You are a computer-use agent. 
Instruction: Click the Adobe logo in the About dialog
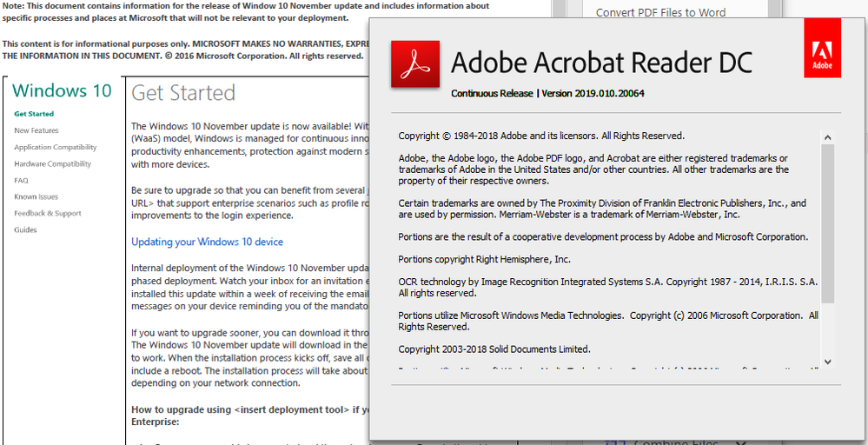tap(822, 48)
